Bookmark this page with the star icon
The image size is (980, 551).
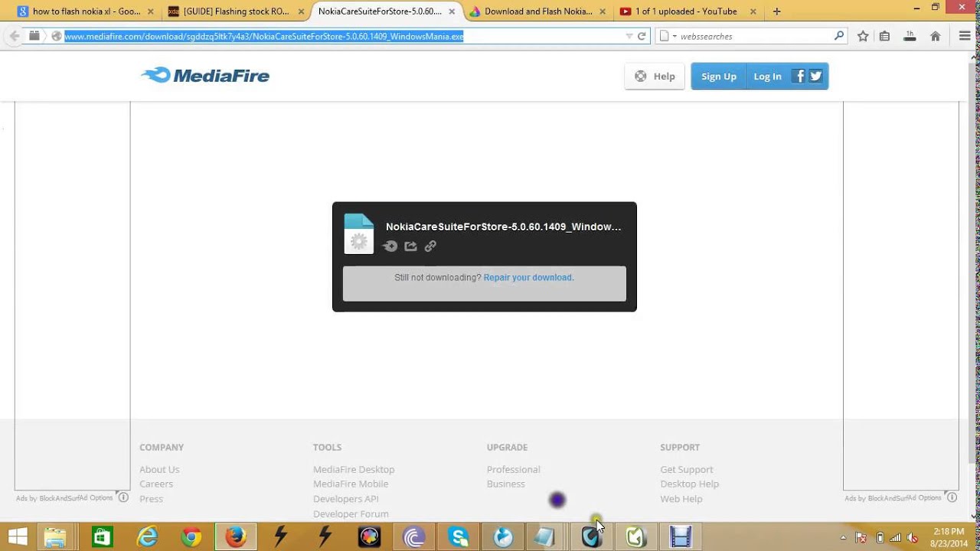(x=863, y=36)
